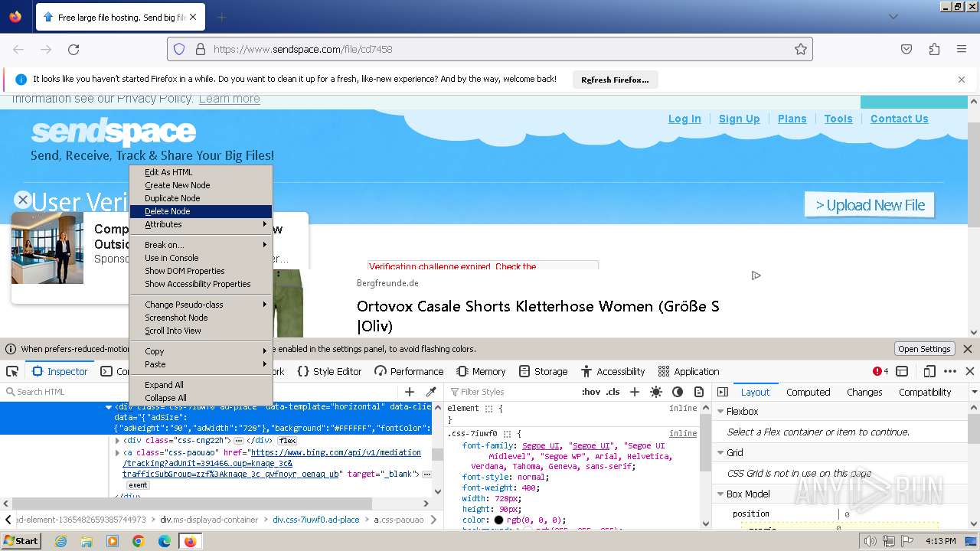Open the DevTools three-dots customize menu

point(950,371)
